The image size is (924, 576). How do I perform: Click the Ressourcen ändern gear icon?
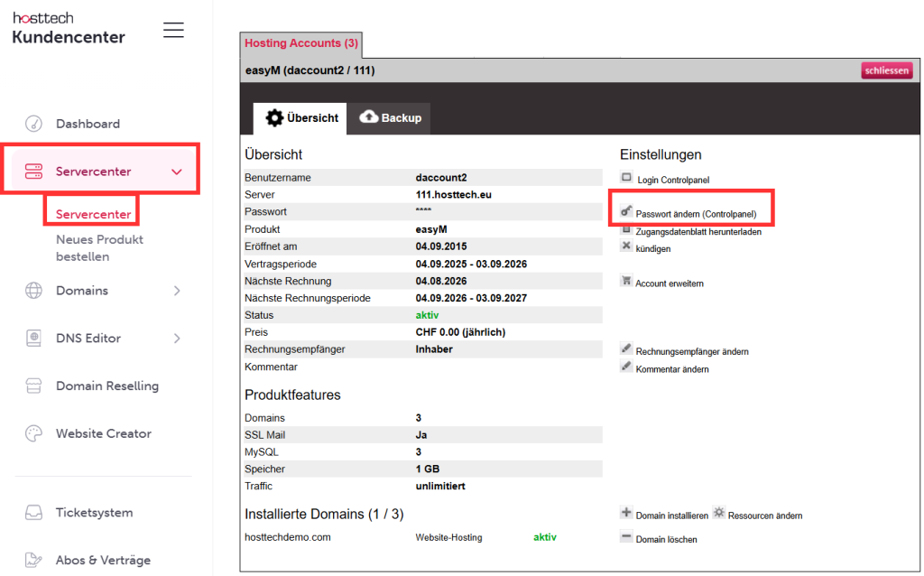click(x=718, y=513)
